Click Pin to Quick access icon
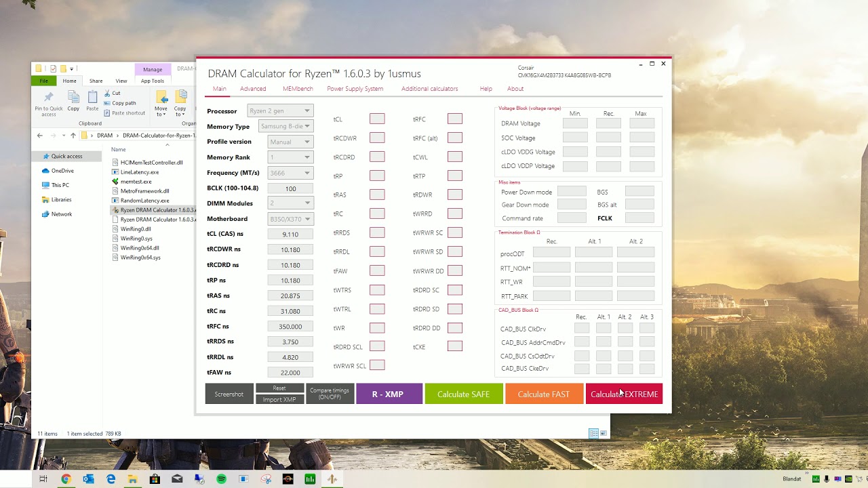Image resolution: width=868 pixels, height=488 pixels. point(49,97)
